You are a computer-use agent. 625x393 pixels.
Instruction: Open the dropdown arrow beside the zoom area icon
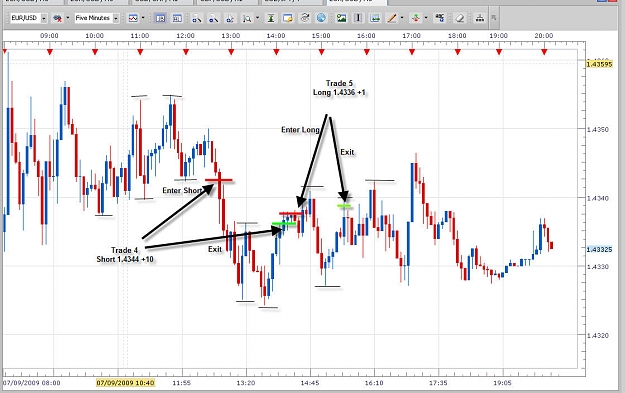point(257,18)
